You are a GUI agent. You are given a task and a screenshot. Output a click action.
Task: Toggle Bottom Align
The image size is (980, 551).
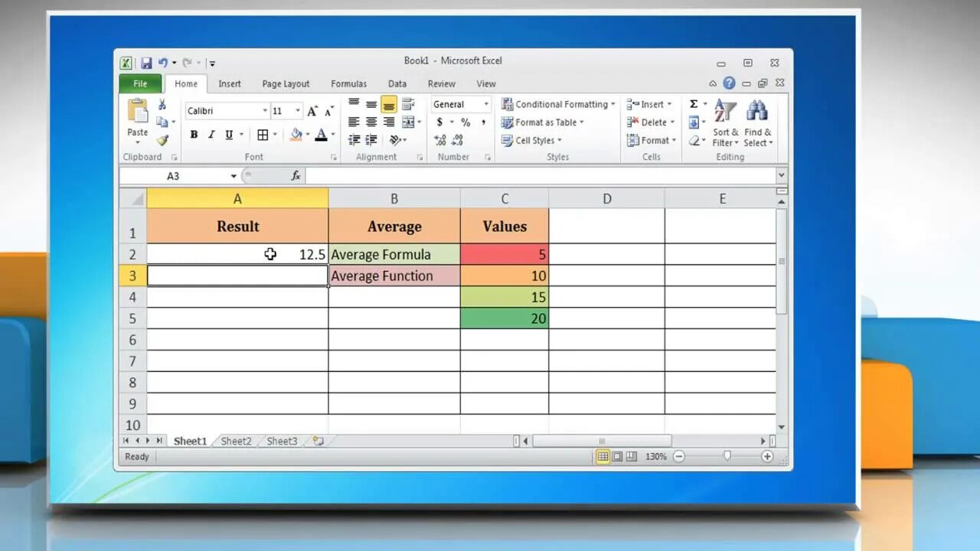[389, 104]
